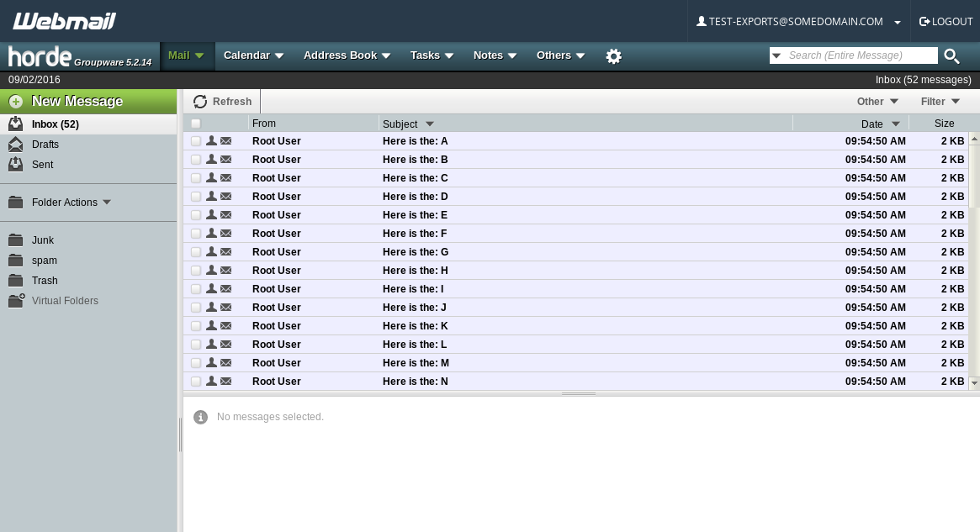Viewport: 980px width, 532px height.
Task: Click the envelope icon in row M
Action: click(x=226, y=363)
